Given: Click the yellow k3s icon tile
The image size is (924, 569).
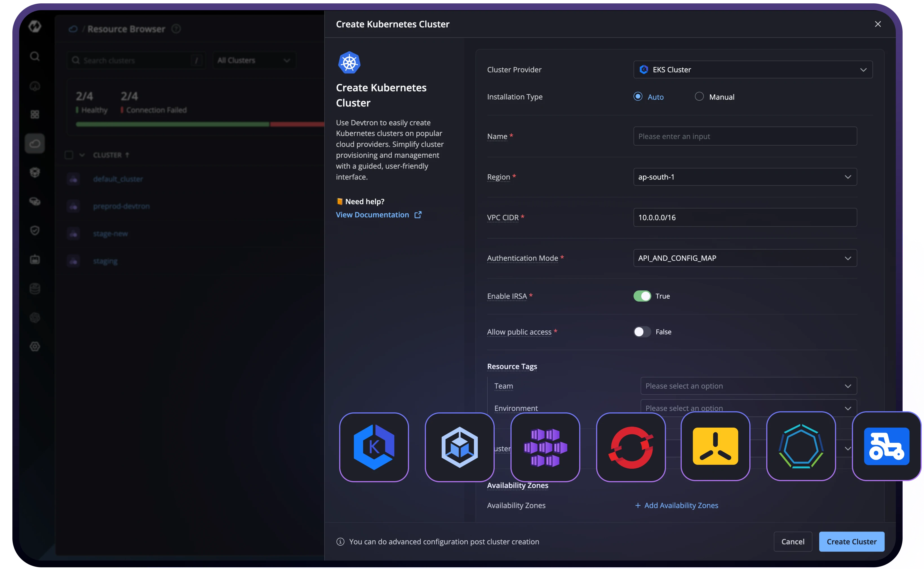Looking at the screenshot, I should 715,446.
